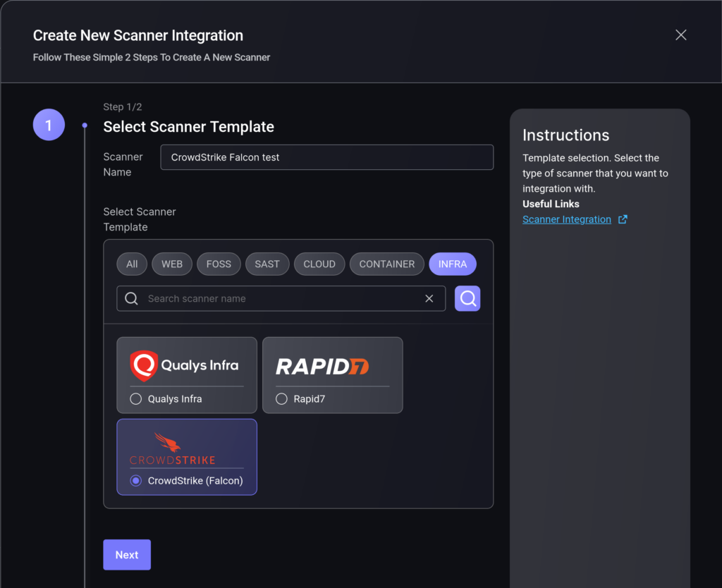Click the 'Rapid7' radio label text

click(x=309, y=399)
